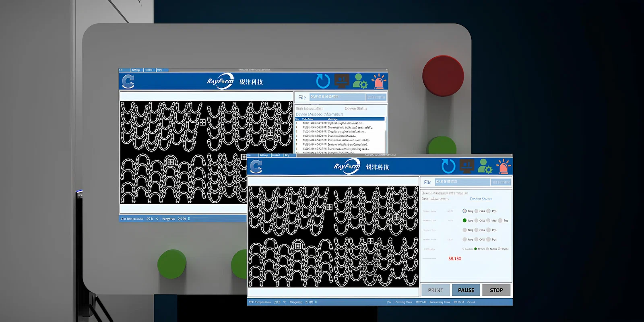Click blue circular refresh icon in front window
Screen dimensions: 644x322
pyautogui.click(x=448, y=166)
